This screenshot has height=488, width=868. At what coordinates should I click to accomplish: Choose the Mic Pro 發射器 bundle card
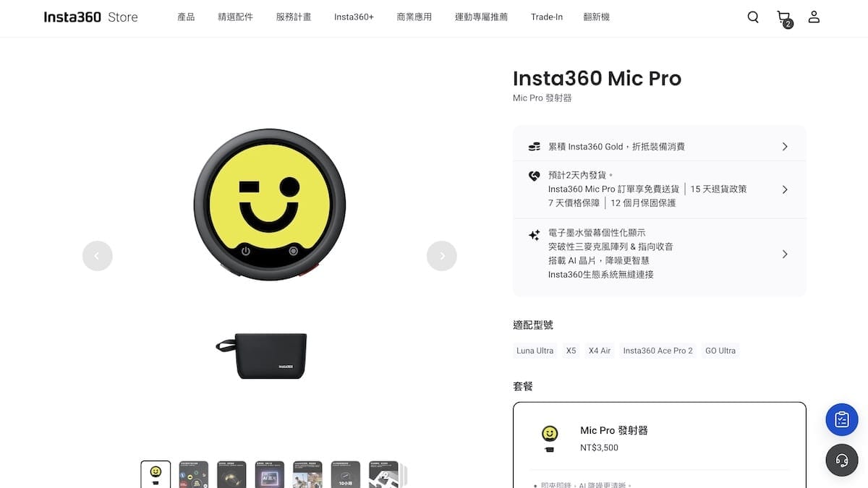660,445
